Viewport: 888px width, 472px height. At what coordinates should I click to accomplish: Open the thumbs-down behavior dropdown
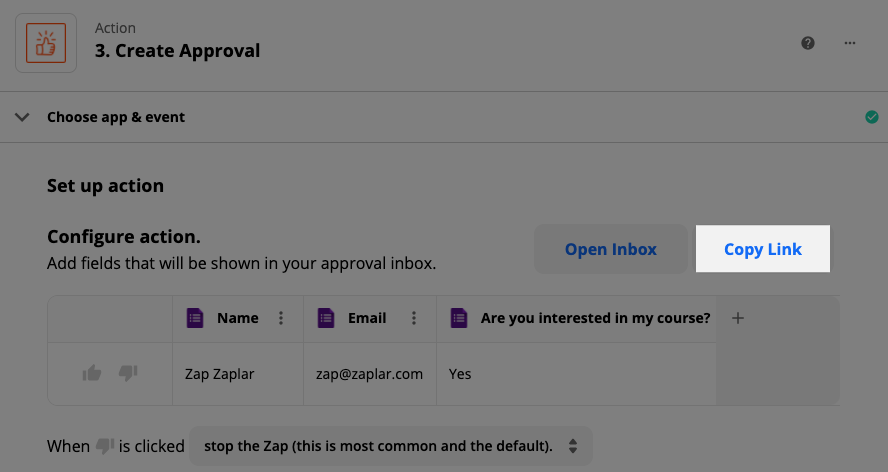391,446
